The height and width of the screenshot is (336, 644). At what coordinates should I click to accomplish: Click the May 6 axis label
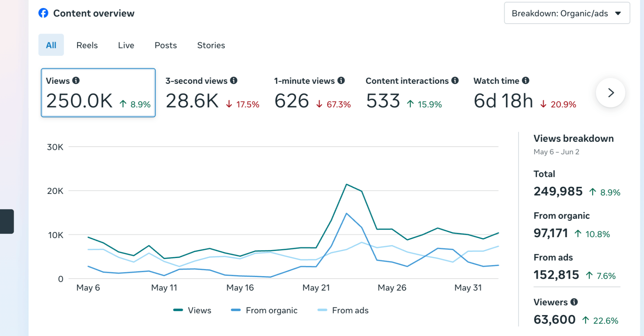pyautogui.click(x=88, y=288)
